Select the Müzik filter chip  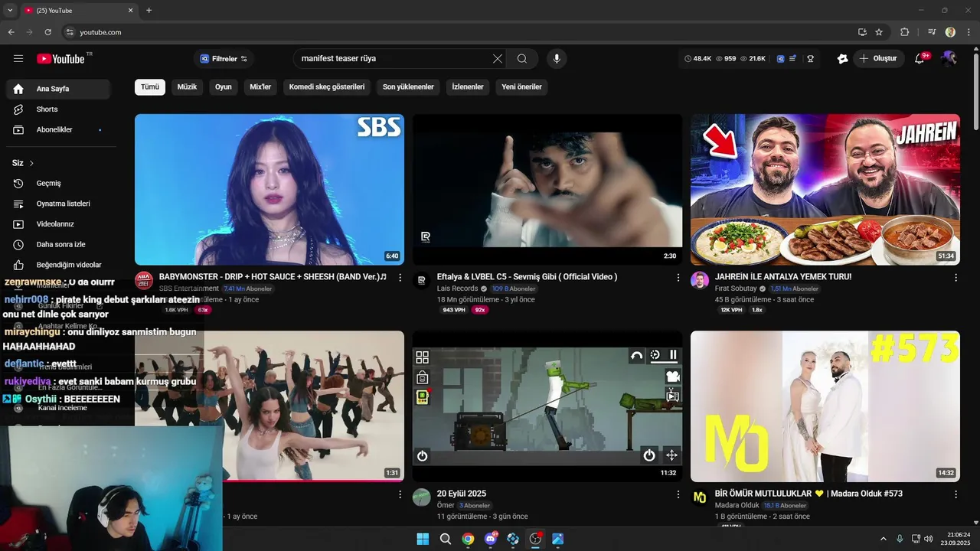tap(187, 87)
